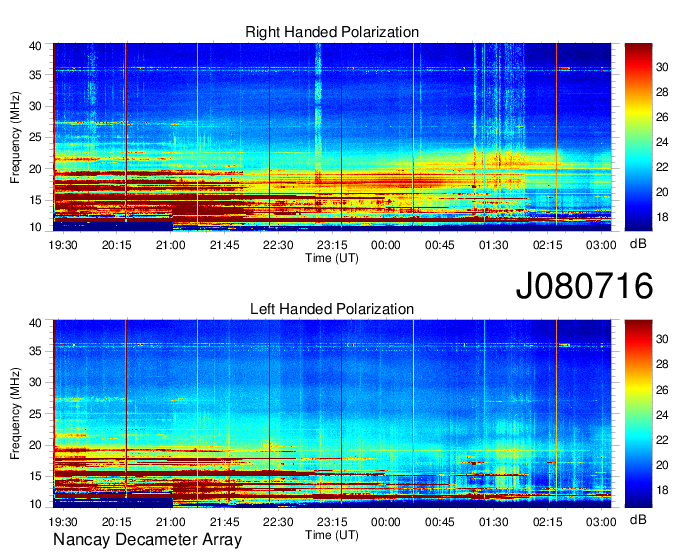
Task: Click the 30 dB value on Right Handed color bar
Action: click(x=662, y=67)
